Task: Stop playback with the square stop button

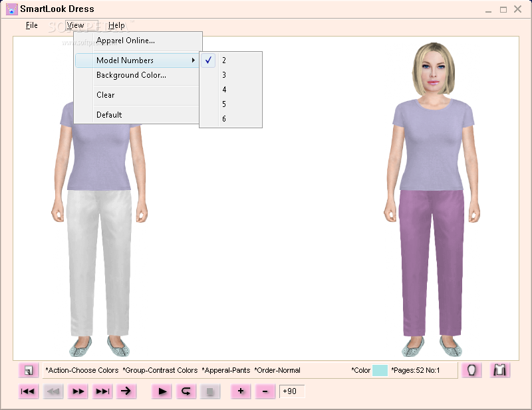Action: (210, 391)
